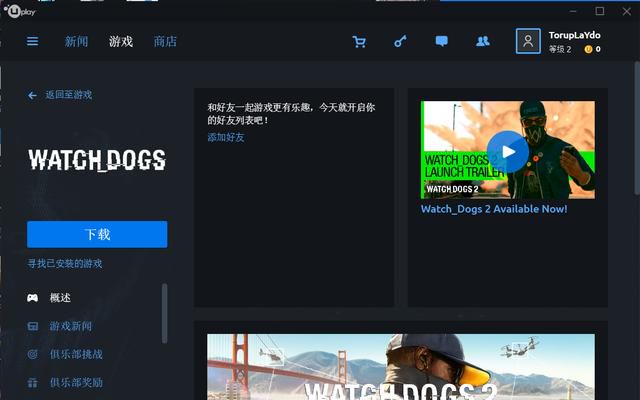Play the Watch Dogs 2 launch trailer
640x400 pixels.
pos(508,152)
